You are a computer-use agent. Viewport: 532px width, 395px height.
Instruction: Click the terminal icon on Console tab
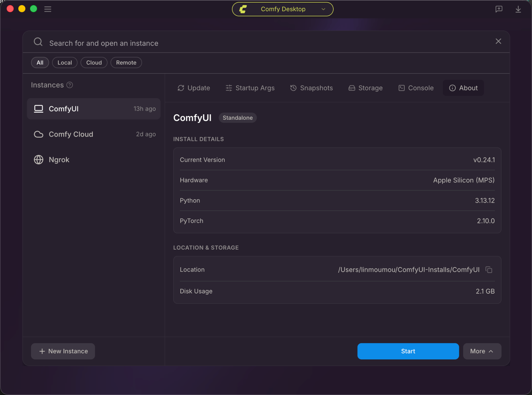click(x=402, y=88)
